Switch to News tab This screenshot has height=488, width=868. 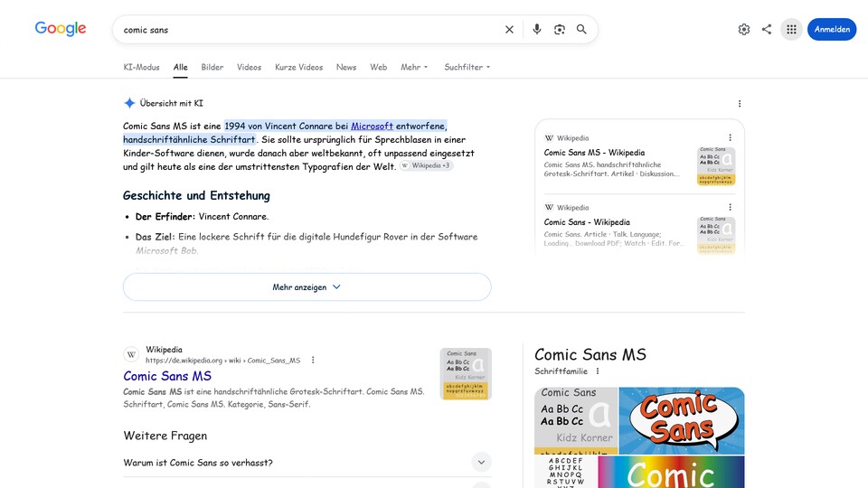coord(346,67)
